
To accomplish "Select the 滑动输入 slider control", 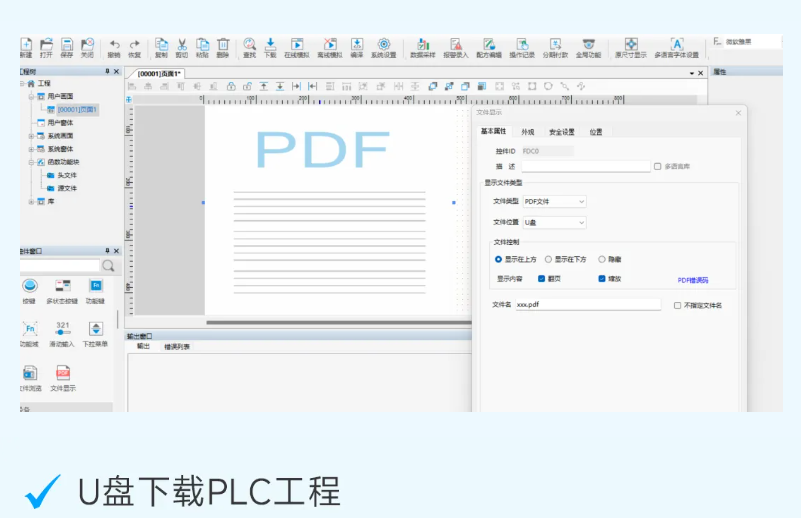I will [62, 330].
